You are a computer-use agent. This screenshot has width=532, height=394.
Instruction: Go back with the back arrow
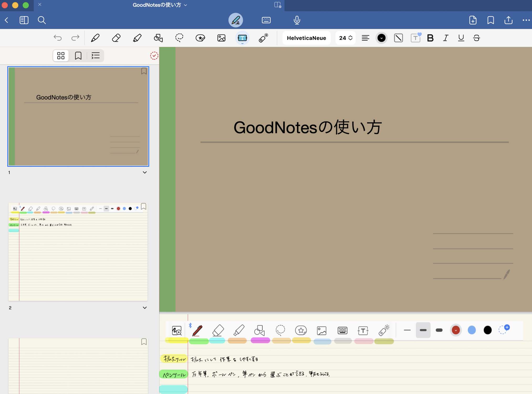7,20
